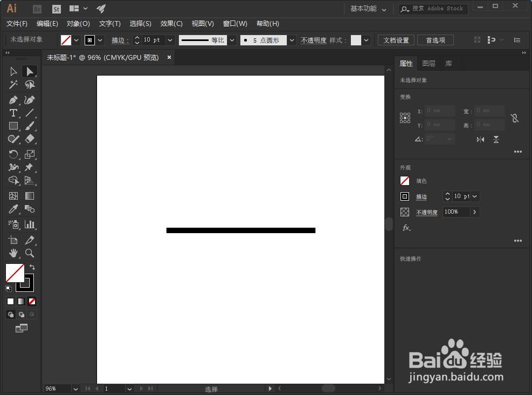Viewport: 532px width, 395px height.
Task: Open fill color dropdown in control bar
Action: 77,40
